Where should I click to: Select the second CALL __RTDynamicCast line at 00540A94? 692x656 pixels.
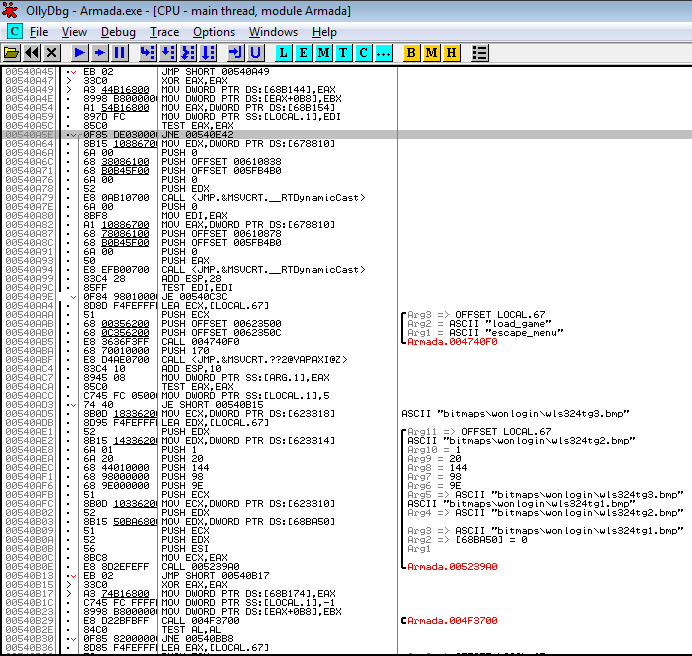coord(263,270)
